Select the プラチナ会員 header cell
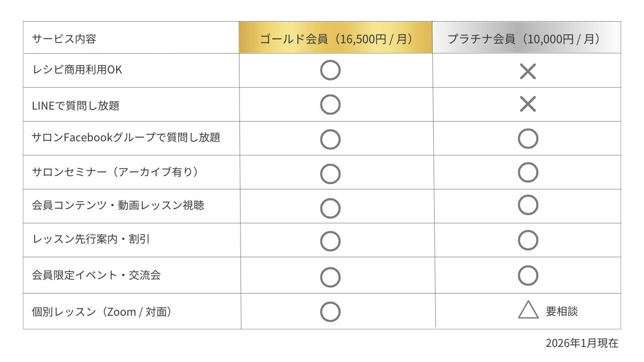 tap(526, 39)
